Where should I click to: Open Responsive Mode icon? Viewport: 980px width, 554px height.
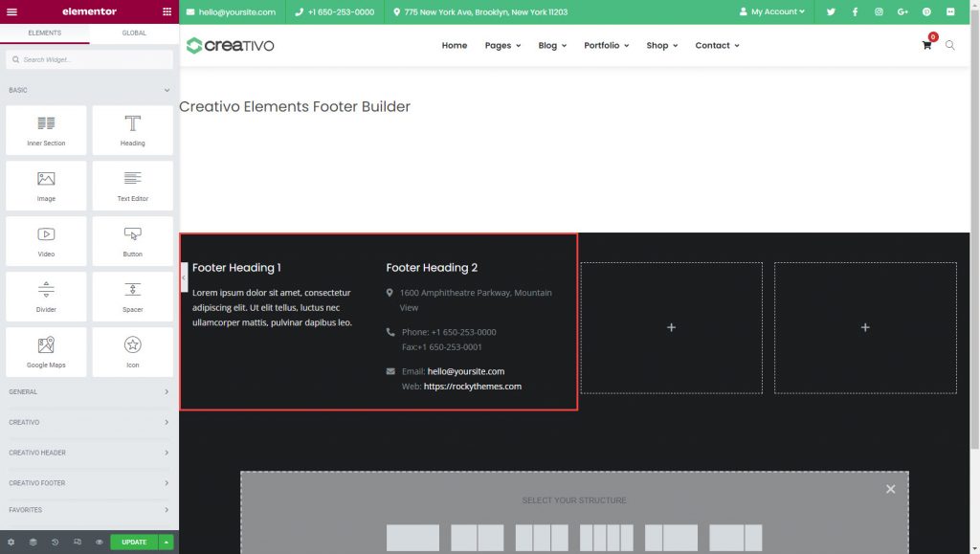point(78,543)
